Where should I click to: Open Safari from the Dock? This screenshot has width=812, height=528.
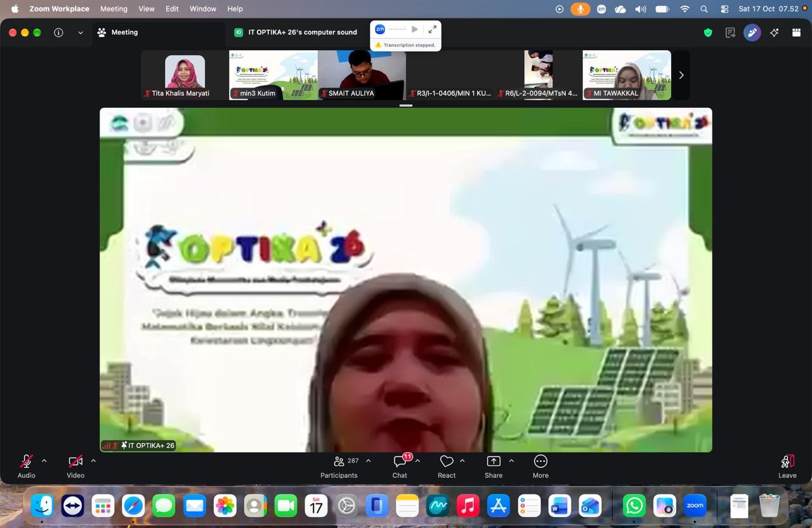click(133, 506)
